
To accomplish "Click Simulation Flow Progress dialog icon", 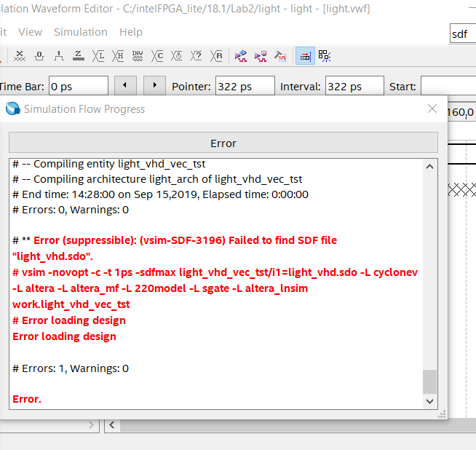I will pos(13,108).
